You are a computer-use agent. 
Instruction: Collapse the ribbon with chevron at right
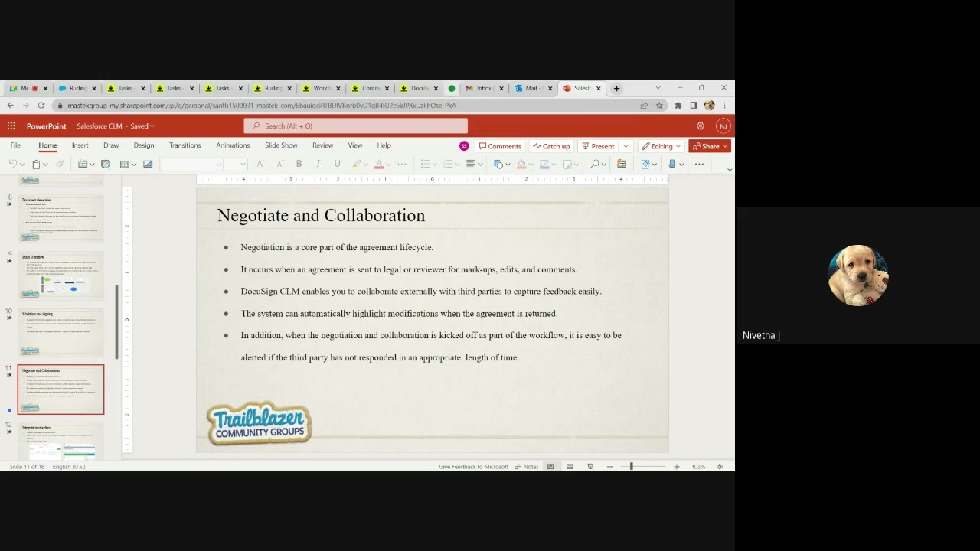click(729, 169)
